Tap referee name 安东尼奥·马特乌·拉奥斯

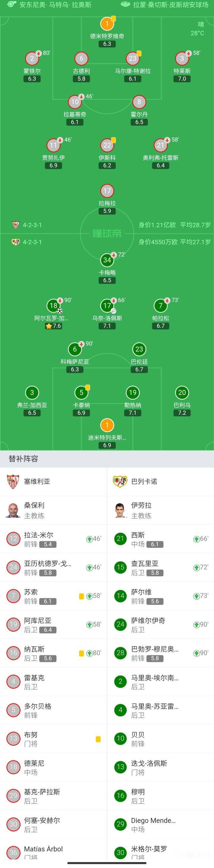[55, 5]
